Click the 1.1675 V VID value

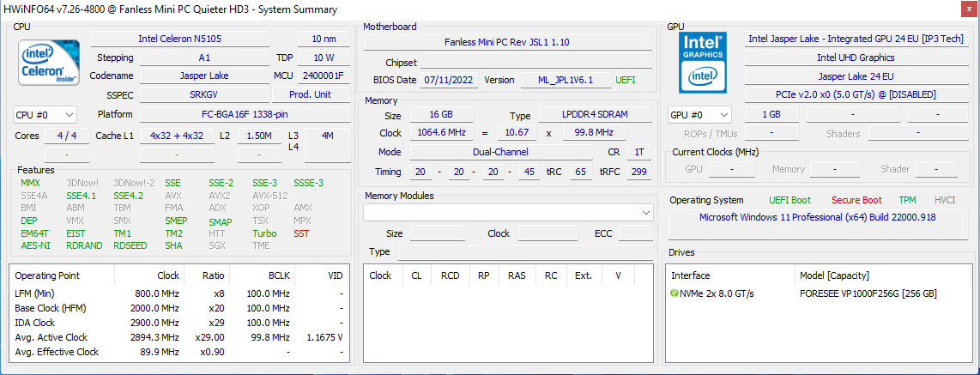[x=325, y=337]
